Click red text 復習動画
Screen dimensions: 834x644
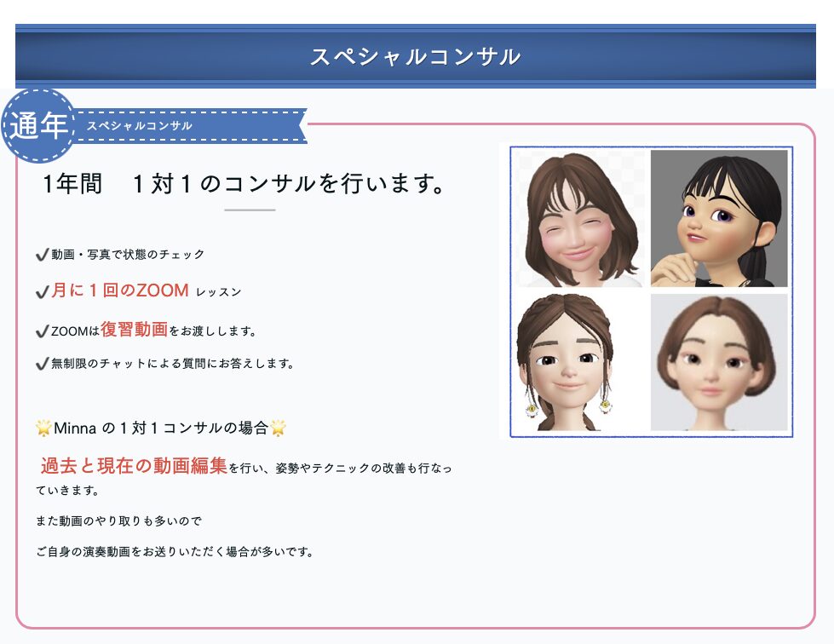[134, 329]
